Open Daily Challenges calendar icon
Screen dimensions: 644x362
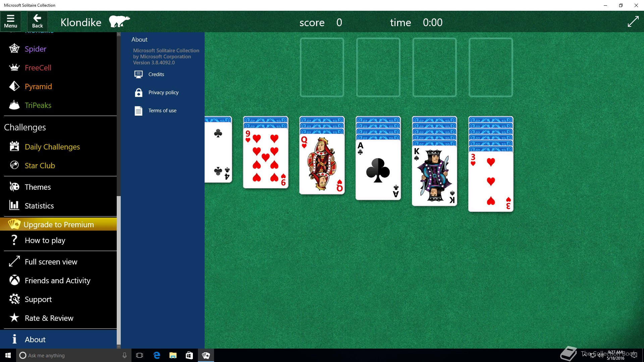(14, 147)
